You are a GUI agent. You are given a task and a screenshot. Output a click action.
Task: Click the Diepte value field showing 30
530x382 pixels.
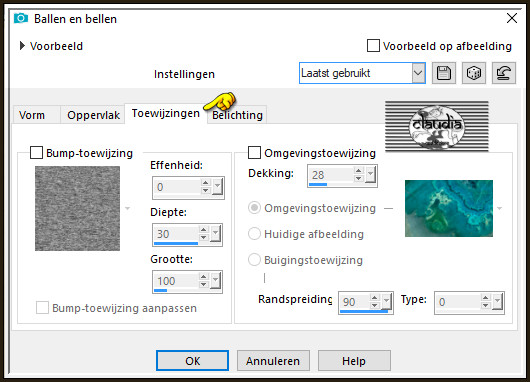[x=176, y=234]
